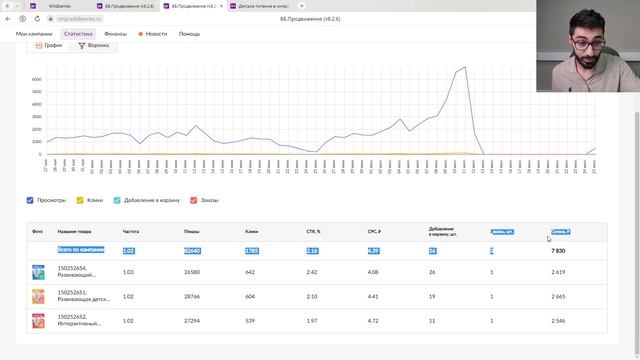Reload the page with the refresh icon
Viewport: 640px width, 360px height.
37,19
